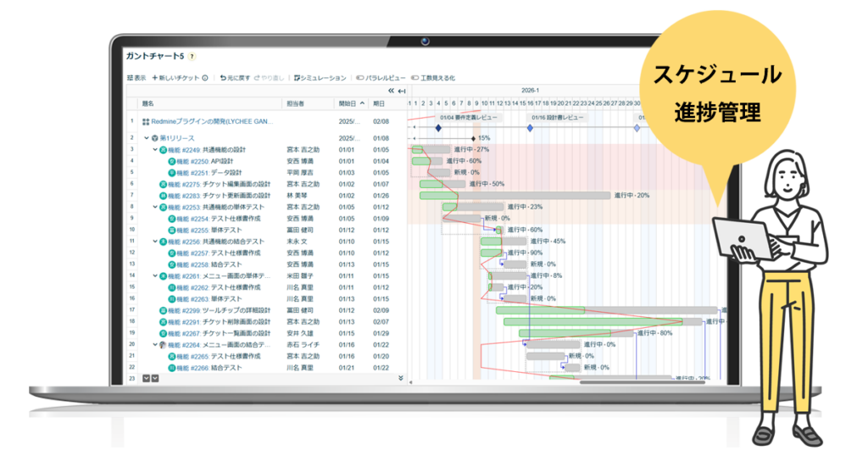The height and width of the screenshot is (456, 868).
Task: Click the 2026-1 month header
Action: click(x=530, y=90)
